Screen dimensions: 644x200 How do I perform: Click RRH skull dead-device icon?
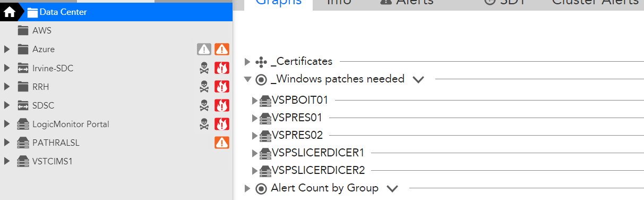click(x=204, y=87)
